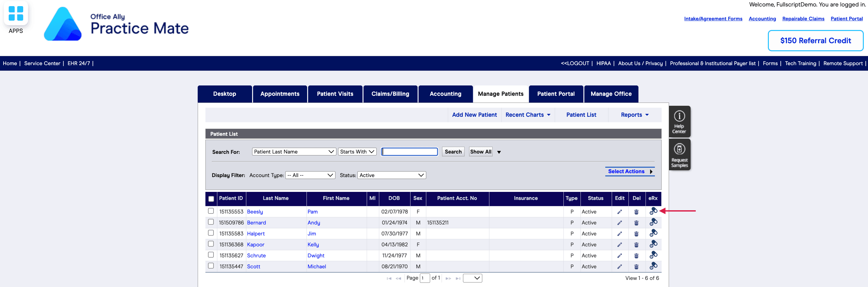The height and width of the screenshot is (287, 868).
Task: Switch to the Patient Visits tab
Action: point(335,94)
